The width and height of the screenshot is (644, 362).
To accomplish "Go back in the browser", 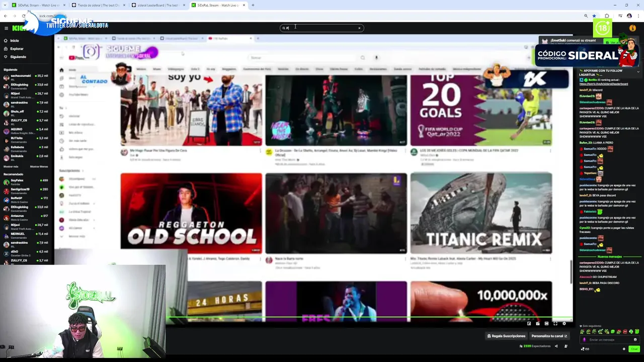I will (6, 16).
